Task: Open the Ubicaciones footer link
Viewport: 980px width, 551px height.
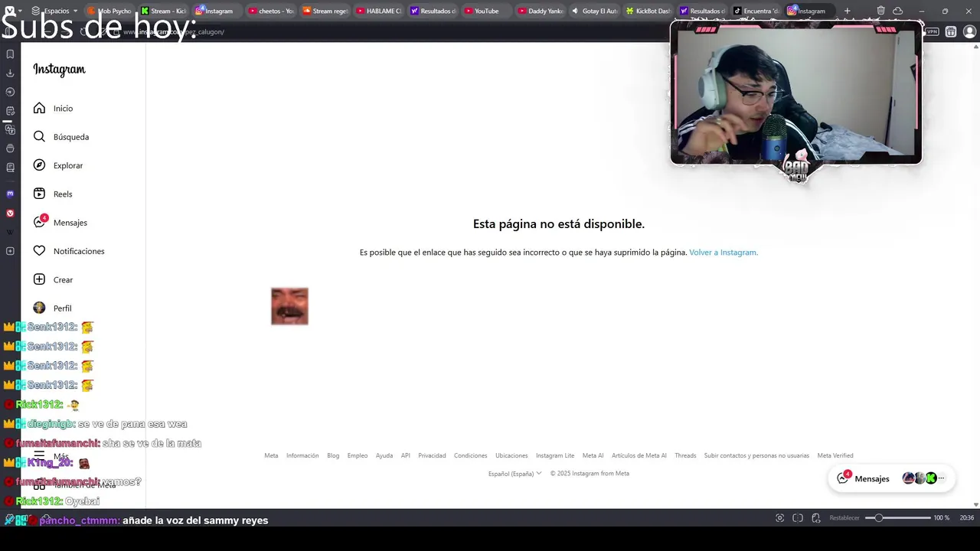Action: point(511,455)
